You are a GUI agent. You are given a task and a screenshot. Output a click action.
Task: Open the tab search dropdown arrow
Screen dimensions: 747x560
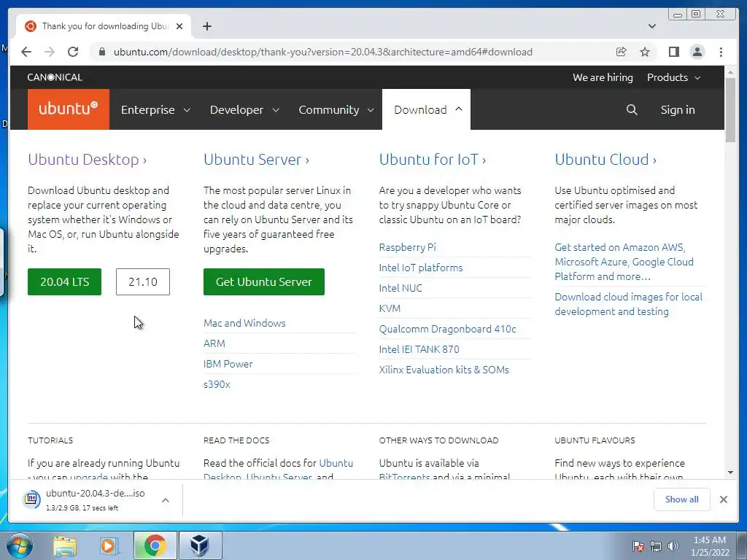tap(652, 26)
